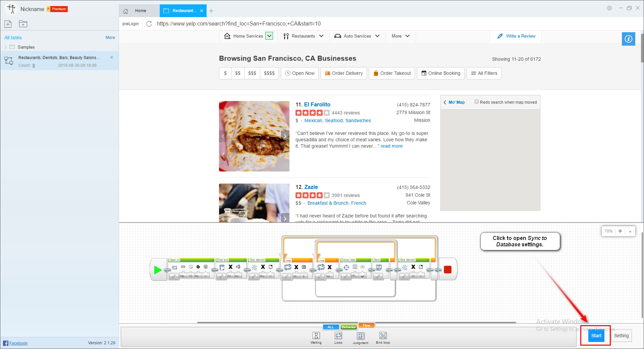
Task: Select the End loop flow icon
Action: (x=383, y=336)
